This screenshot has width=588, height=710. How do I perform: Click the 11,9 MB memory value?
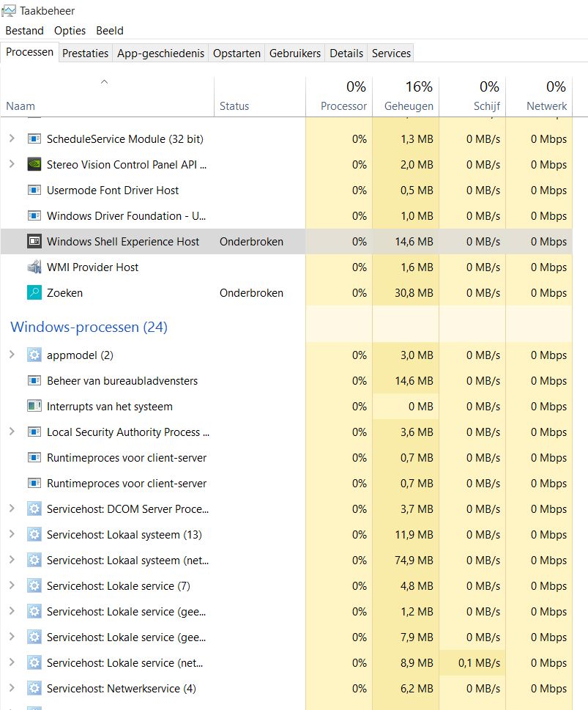click(414, 535)
